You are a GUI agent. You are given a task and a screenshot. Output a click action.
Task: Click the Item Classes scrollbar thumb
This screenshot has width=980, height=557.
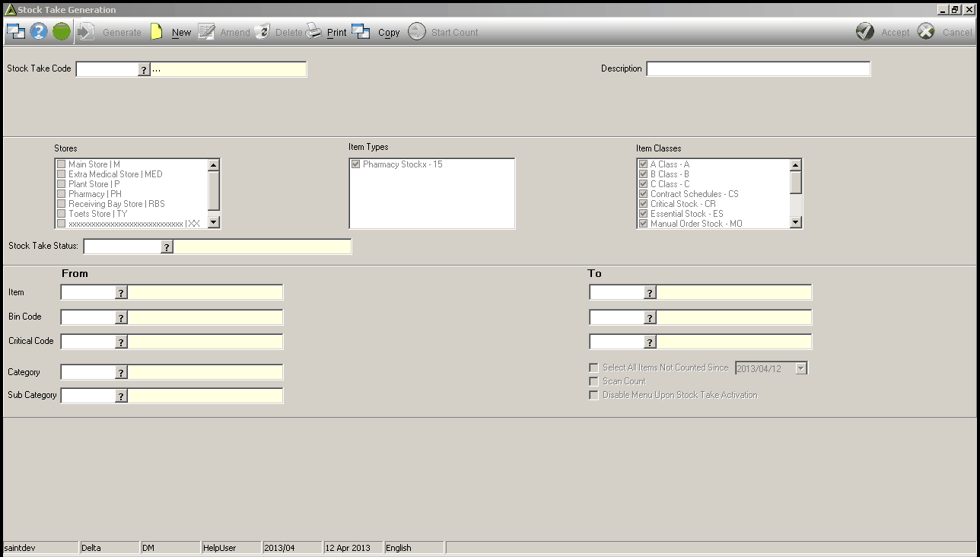coord(796,183)
